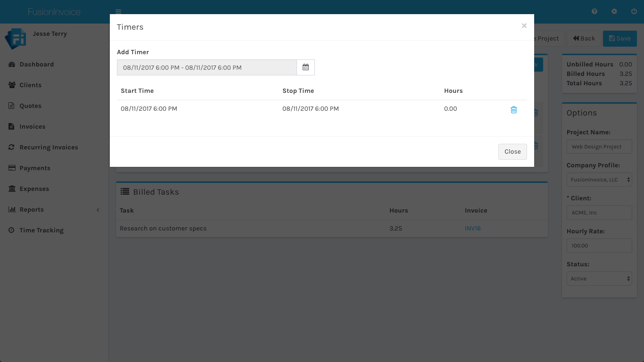Click the hamburger menu toggle icon

point(118,12)
